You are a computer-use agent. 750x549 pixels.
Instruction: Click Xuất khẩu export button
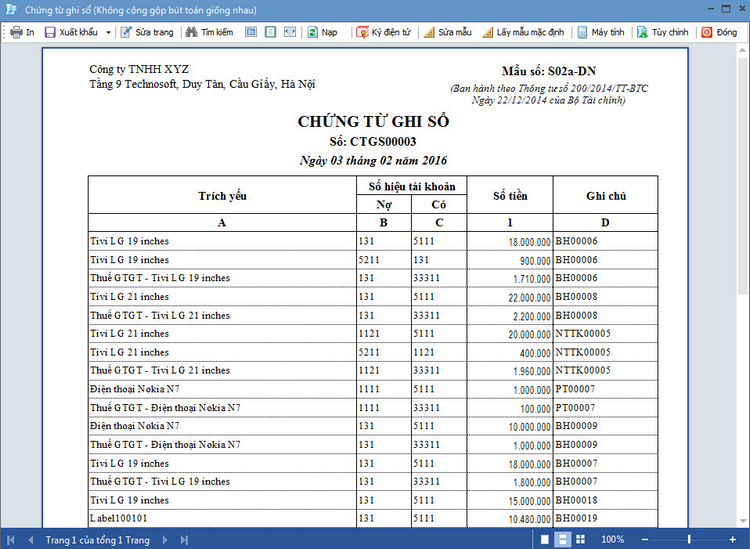(71, 33)
